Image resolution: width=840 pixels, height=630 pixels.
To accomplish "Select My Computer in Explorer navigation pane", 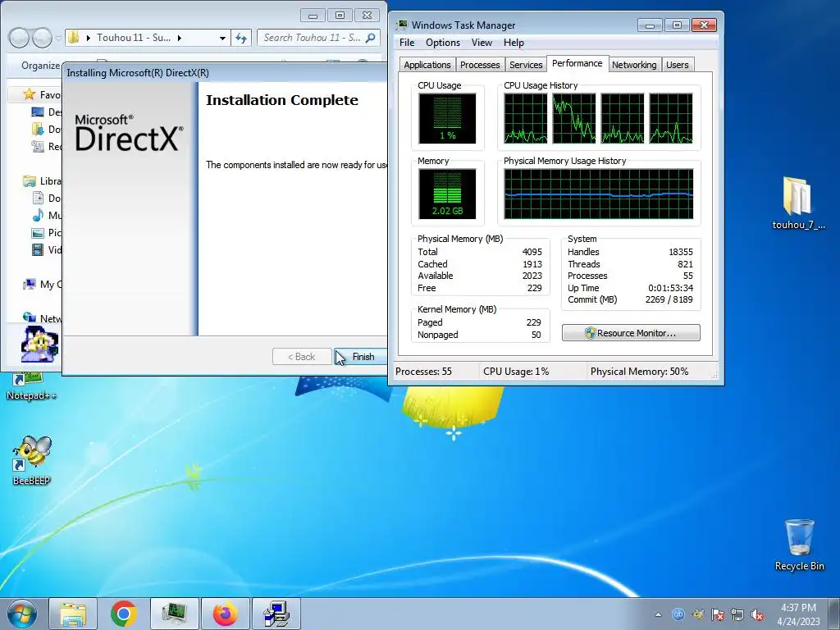I will coord(42,285).
